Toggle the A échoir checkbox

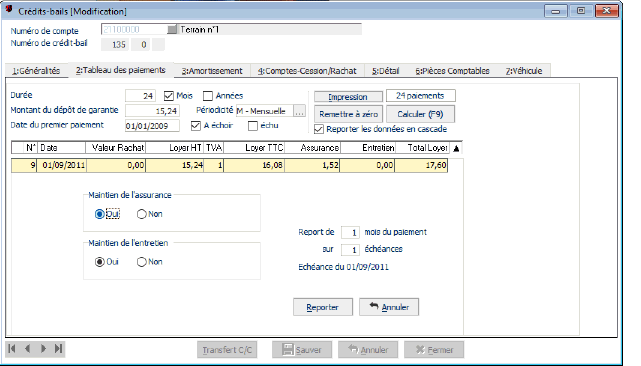pyautogui.click(x=195, y=126)
